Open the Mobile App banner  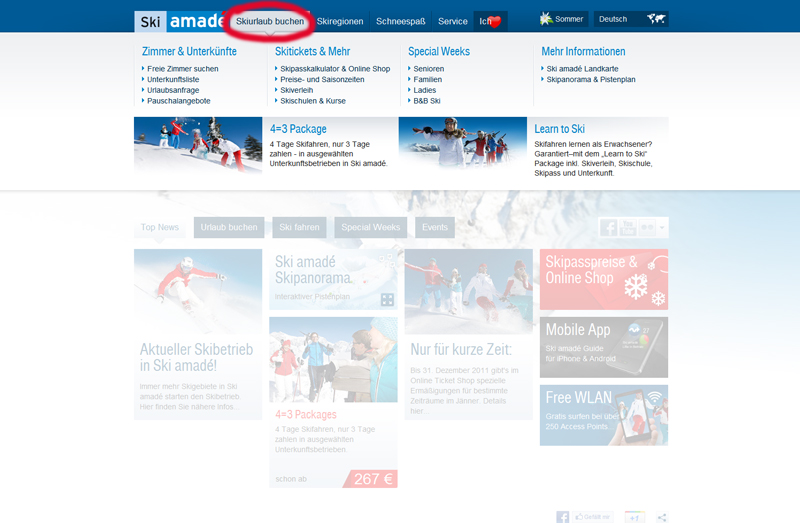pyautogui.click(x=604, y=347)
